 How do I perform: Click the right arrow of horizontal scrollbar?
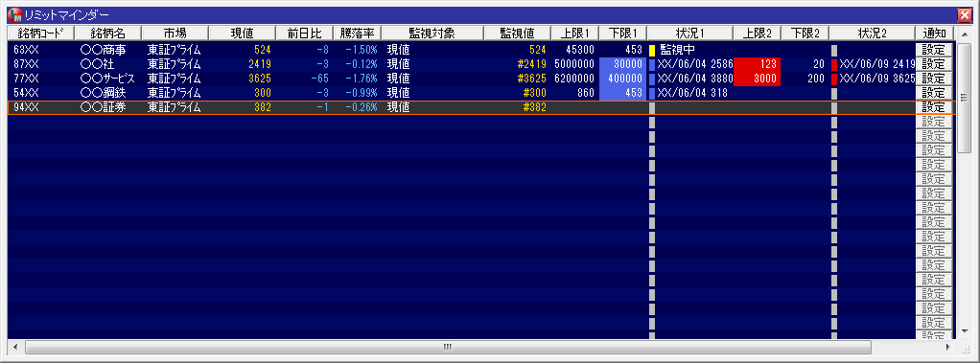948,346
